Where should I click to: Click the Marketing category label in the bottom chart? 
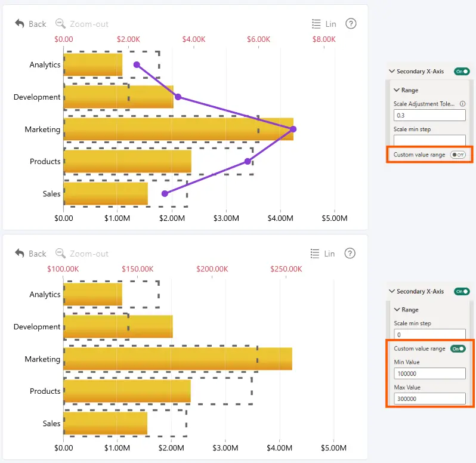click(42, 359)
